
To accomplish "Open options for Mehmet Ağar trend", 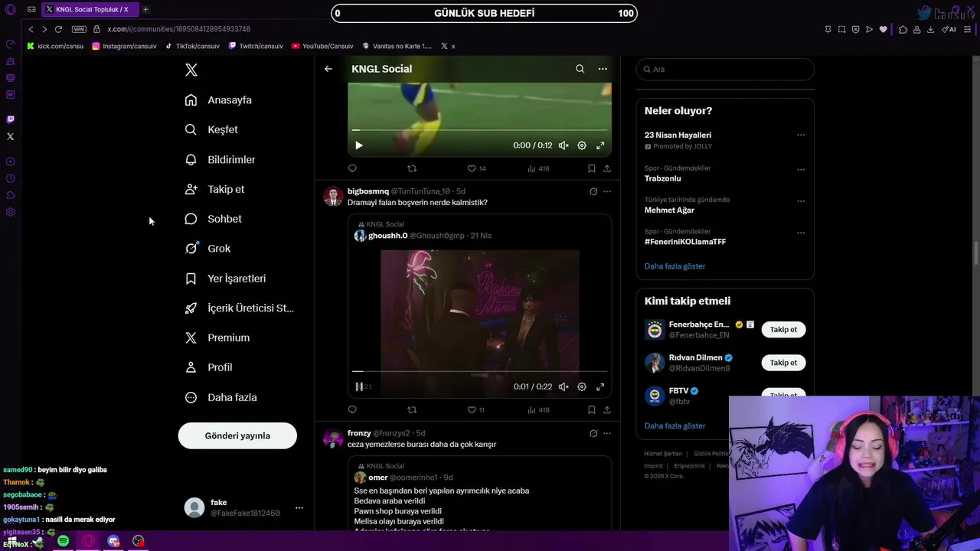I will (x=801, y=201).
